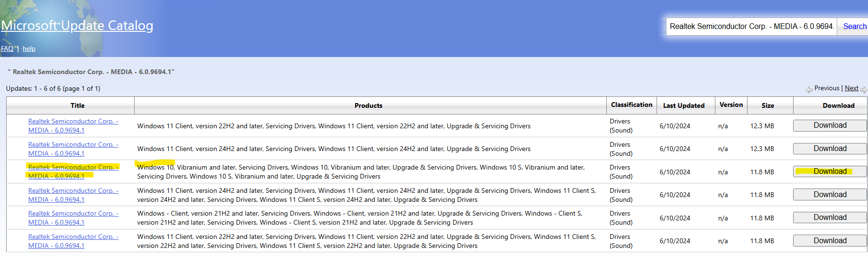Click the 'Updates: 1 - 6 of 6' text

coord(53,88)
